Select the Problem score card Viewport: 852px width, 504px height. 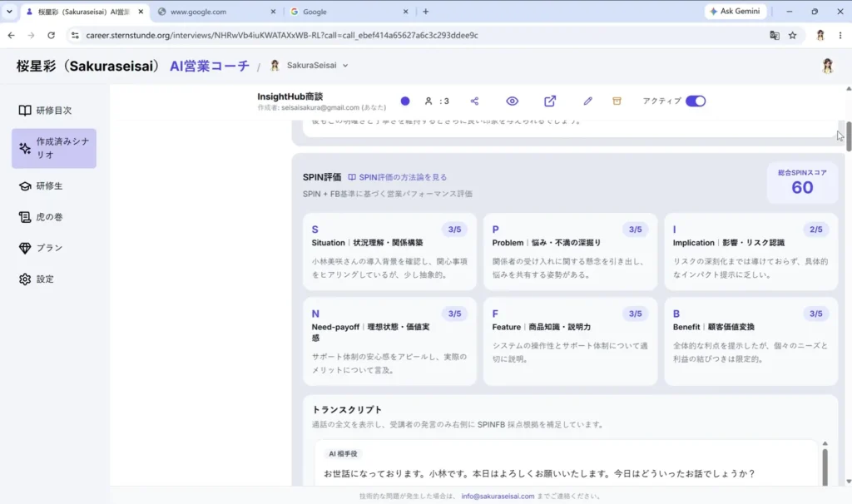click(570, 251)
